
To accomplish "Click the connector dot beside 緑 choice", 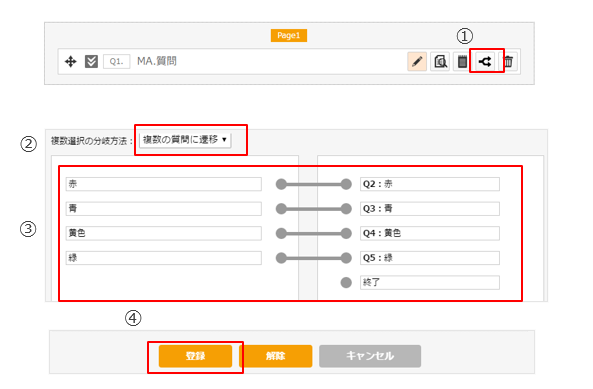I will click(x=281, y=258).
